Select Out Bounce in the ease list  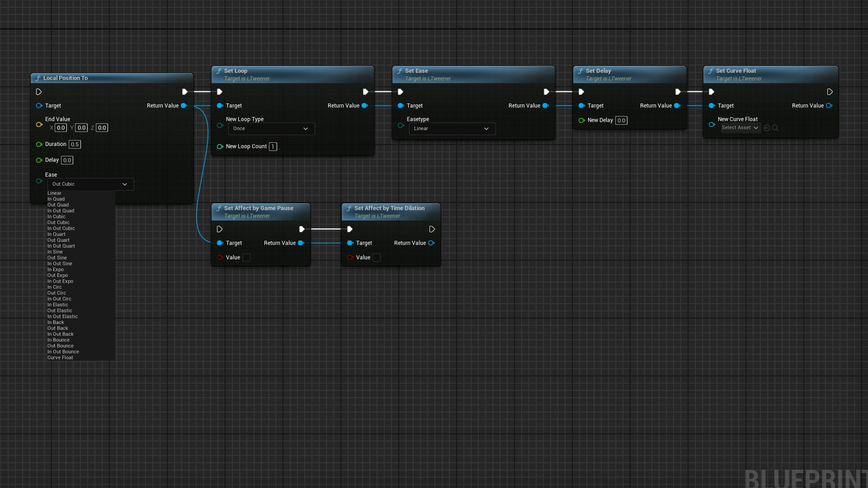(60, 346)
